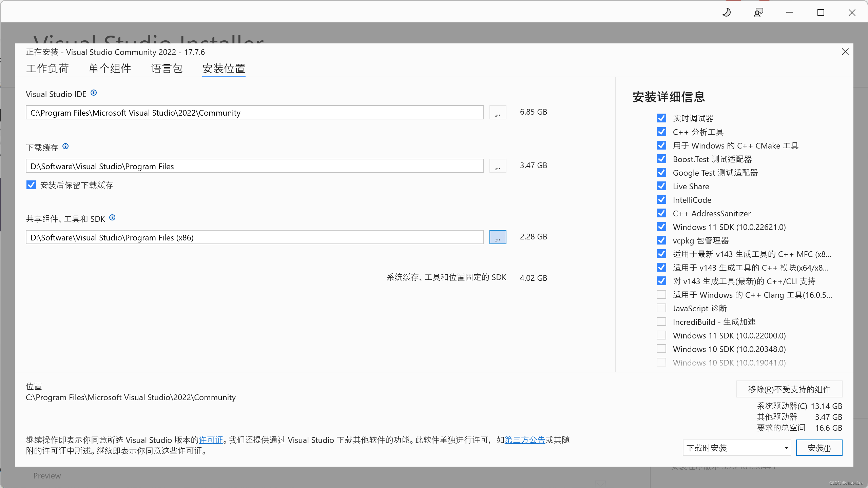Screen dimensions: 868x488
Task: Browse for the shared components SDK folder
Action: coord(498,237)
